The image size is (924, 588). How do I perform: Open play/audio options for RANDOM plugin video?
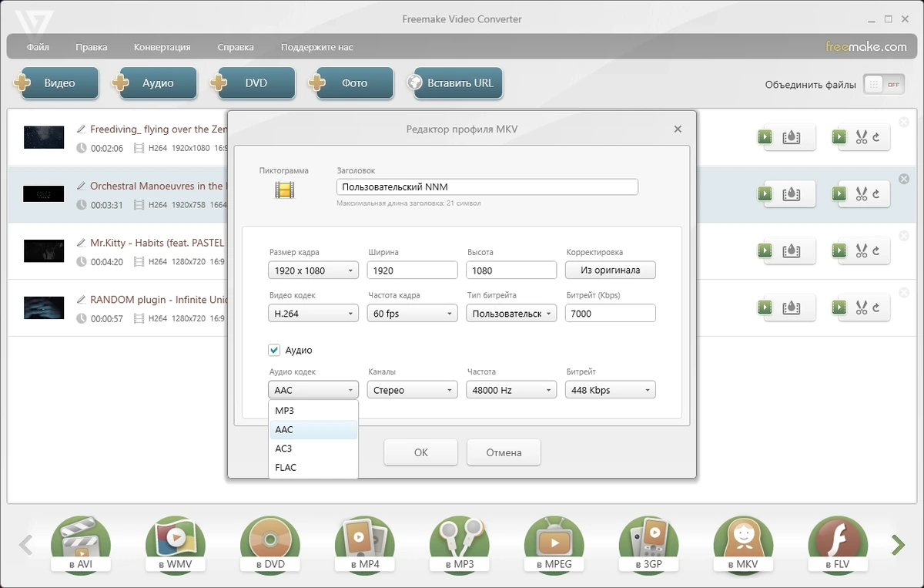coord(785,307)
